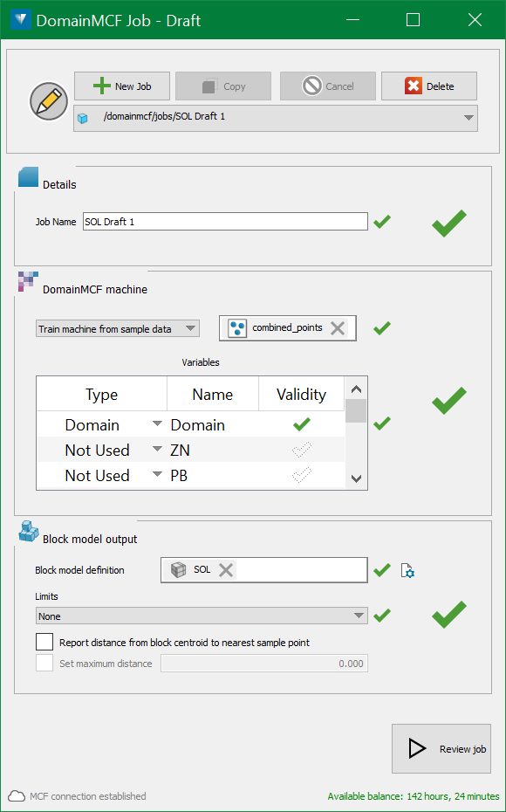Select the Name column header

213,395
